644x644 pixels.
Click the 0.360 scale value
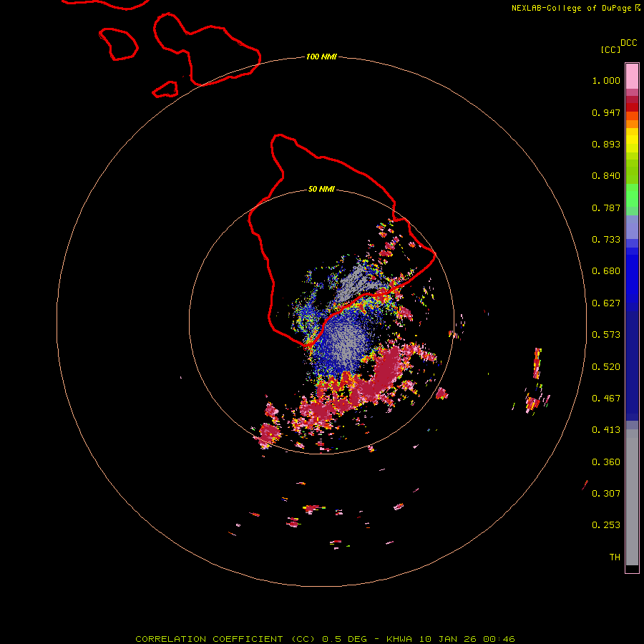coord(606,462)
